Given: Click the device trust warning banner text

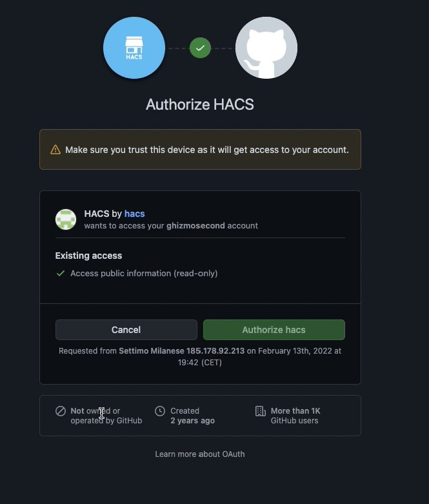Looking at the screenshot, I should (x=207, y=150).
